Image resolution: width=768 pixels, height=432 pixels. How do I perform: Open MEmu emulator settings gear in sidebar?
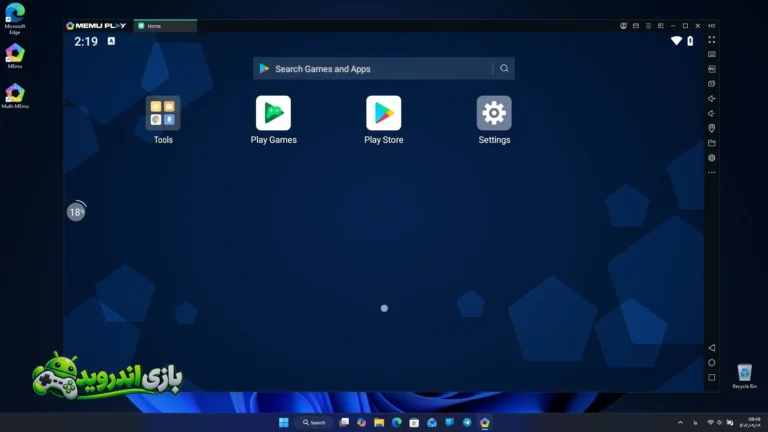pos(712,158)
